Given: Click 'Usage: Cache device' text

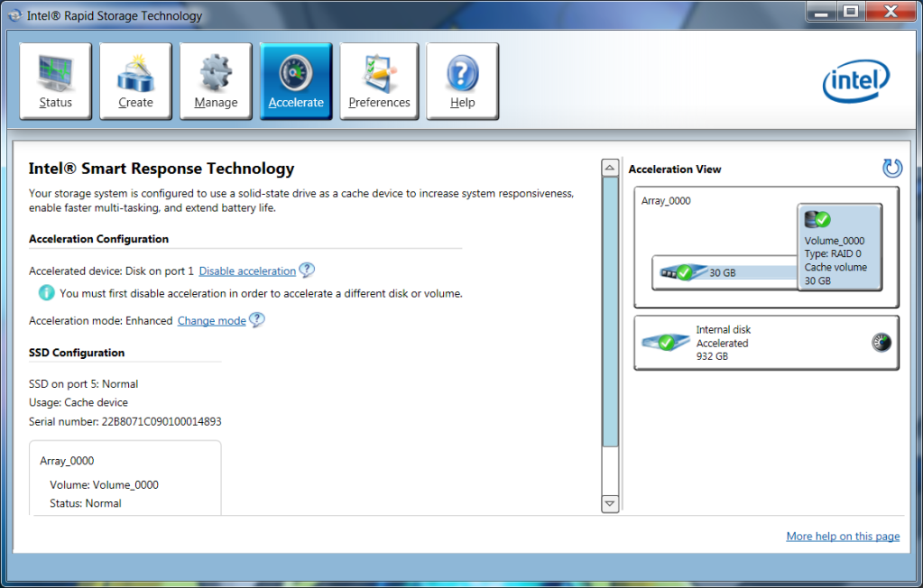Looking at the screenshot, I should 78,402.
